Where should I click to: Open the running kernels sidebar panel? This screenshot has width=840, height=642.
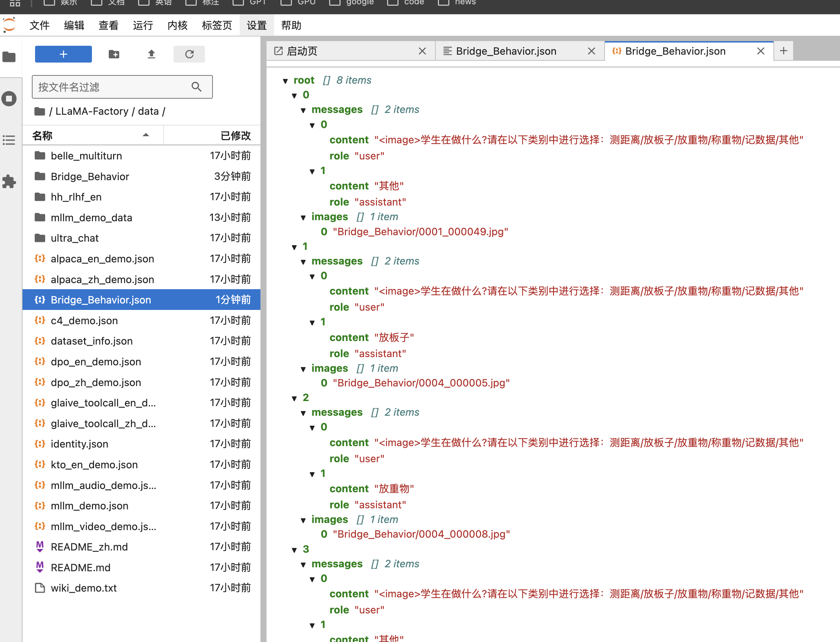point(9,99)
